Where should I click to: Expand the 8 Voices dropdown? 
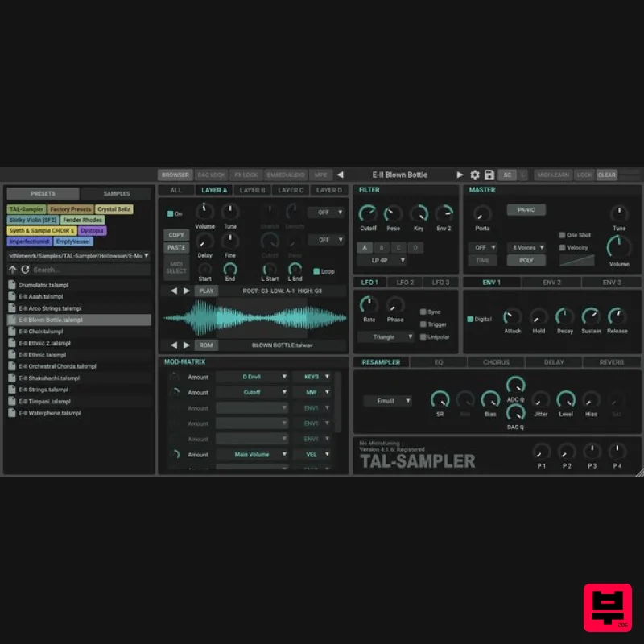pyautogui.click(x=529, y=248)
